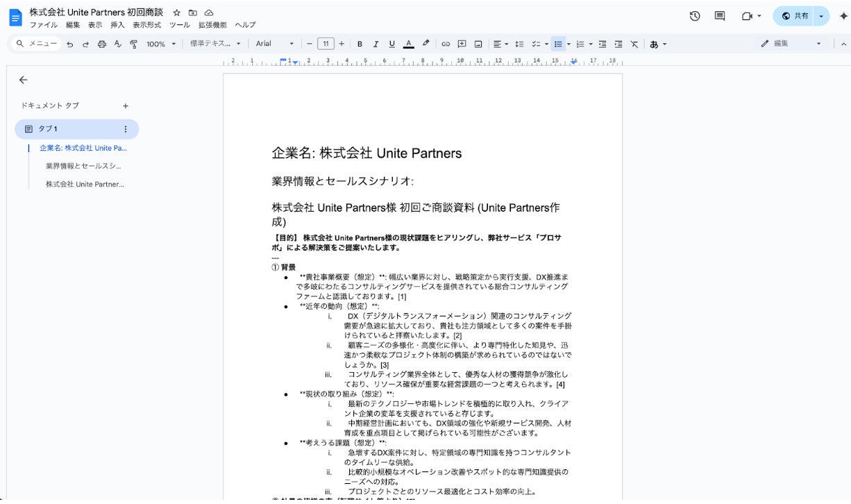This screenshot has height=504, width=851.
Task: Click the redo arrow
Action: coord(85,44)
